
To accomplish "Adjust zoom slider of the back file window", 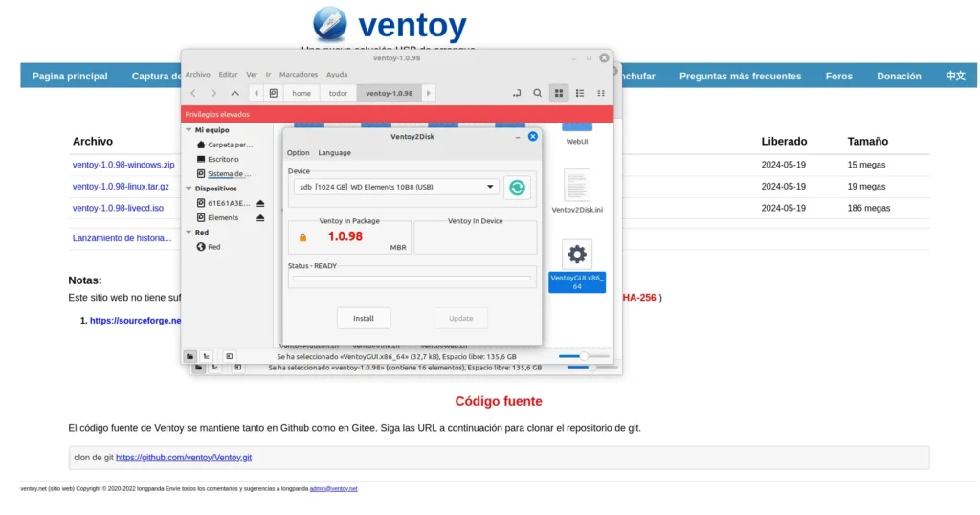I will 591,368.
